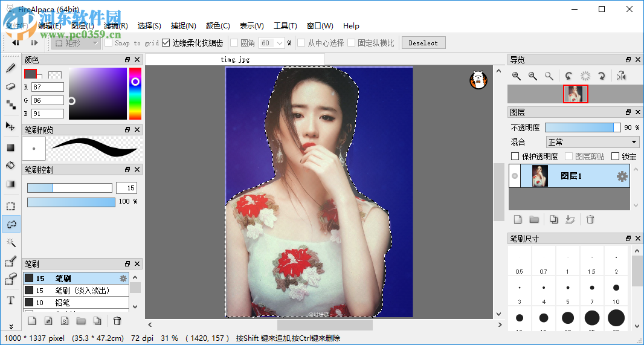Open the 文件(F) menu
The image size is (644, 345).
(16, 26)
